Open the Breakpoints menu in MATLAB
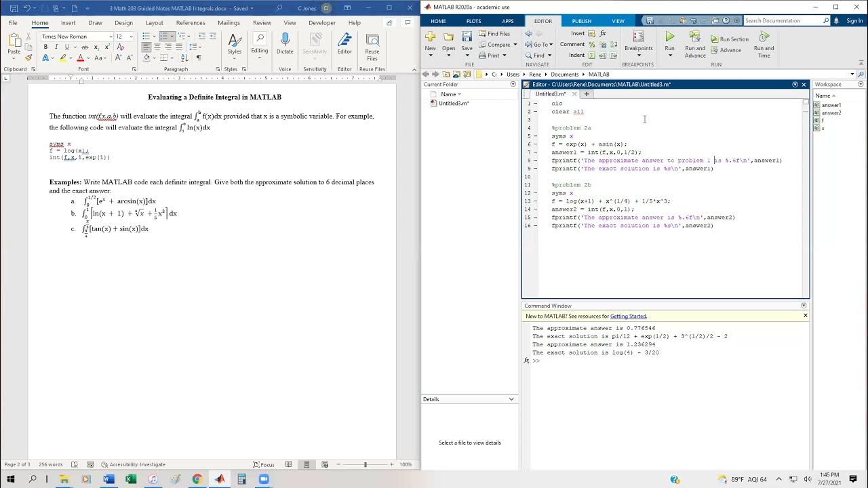Viewport: 868px width, 488px height. tap(638, 42)
